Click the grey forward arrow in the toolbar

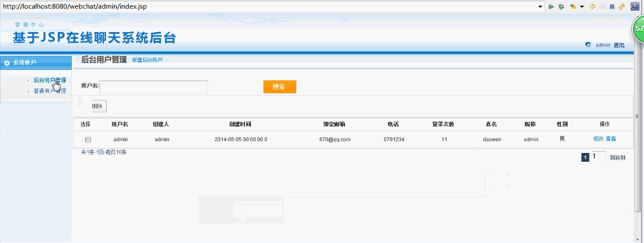tap(602, 6)
